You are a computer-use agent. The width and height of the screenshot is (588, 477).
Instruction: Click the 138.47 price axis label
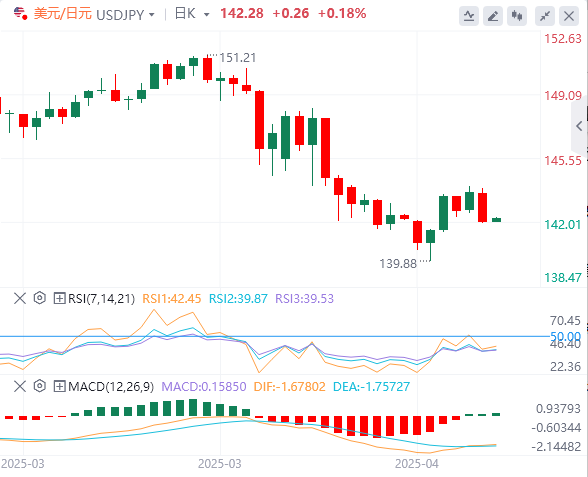pos(563,278)
